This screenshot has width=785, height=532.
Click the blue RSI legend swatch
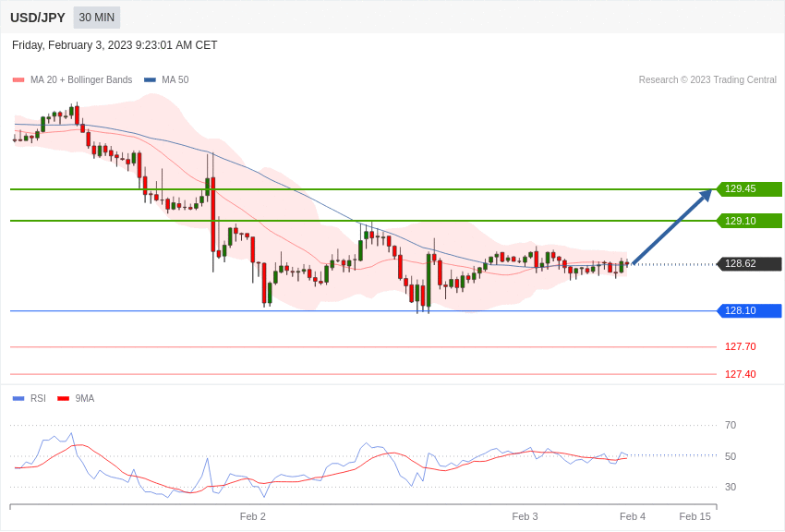click(18, 399)
